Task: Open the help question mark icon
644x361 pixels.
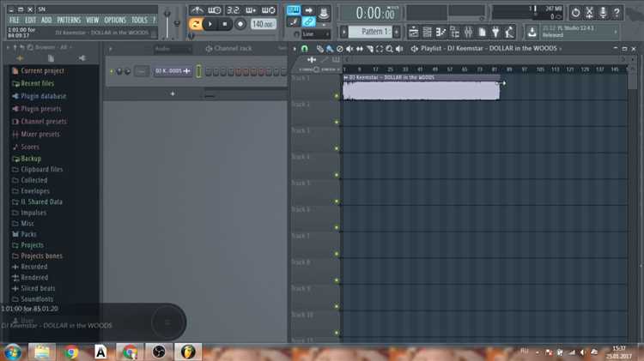Action: pos(617,13)
